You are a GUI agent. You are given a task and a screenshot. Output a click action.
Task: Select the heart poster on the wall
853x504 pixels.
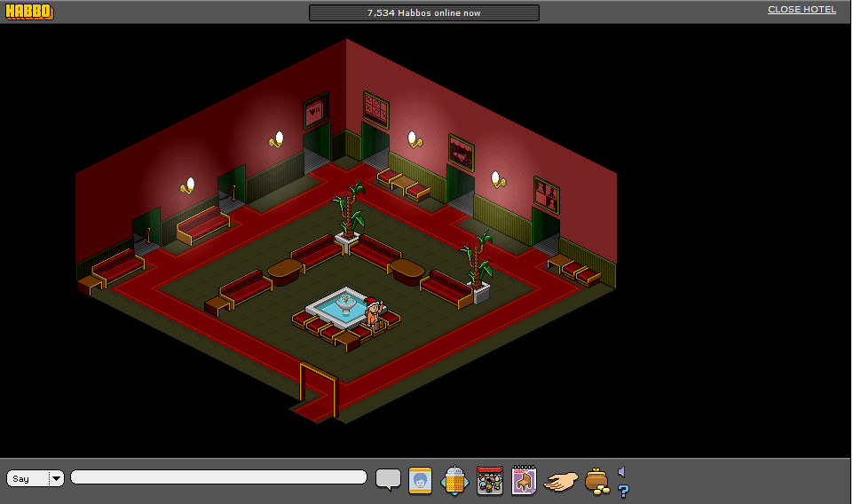coord(315,111)
